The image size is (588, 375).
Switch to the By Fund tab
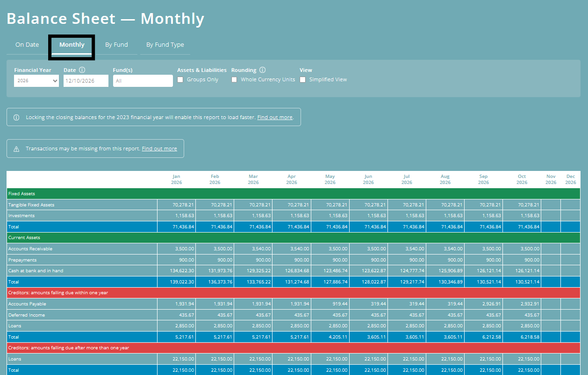click(x=116, y=45)
